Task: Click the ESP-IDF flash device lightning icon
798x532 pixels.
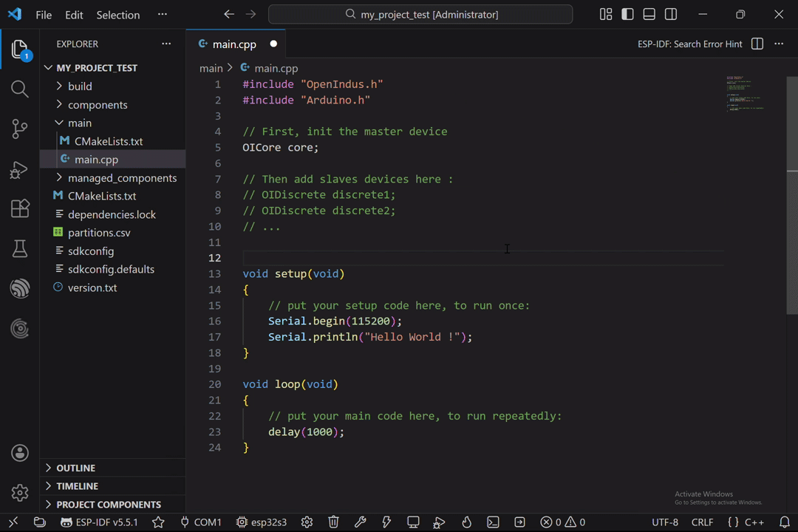Action: [386, 522]
